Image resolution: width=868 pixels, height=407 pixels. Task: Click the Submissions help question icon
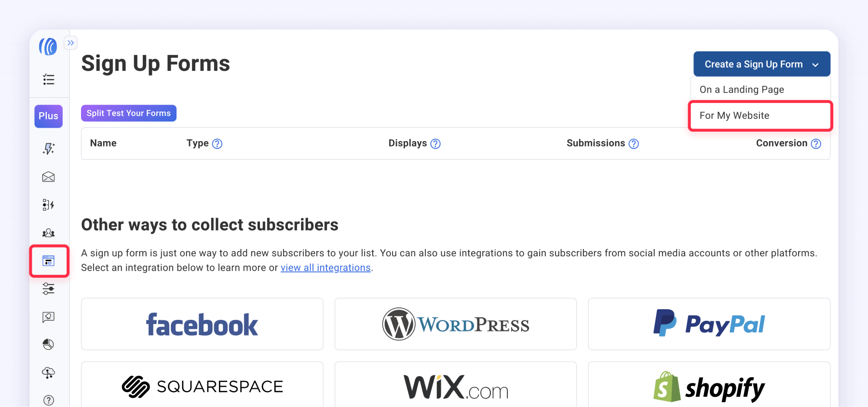click(634, 144)
